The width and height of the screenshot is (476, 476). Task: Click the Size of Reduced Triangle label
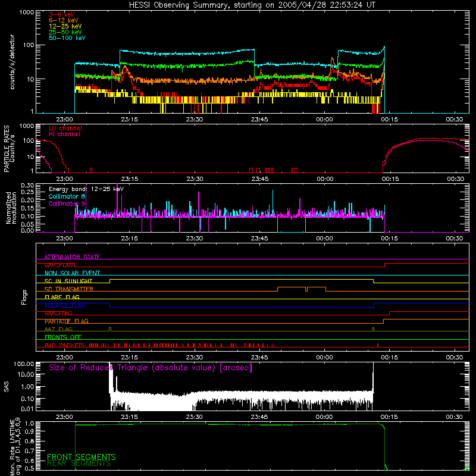tap(151, 368)
